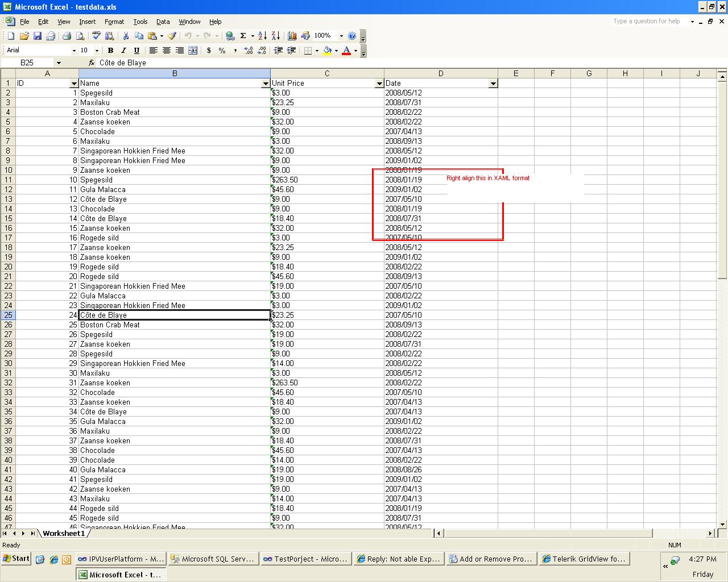Image resolution: width=728 pixels, height=582 pixels.
Task: Open the 100% zoom level dropdown
Action: pos(341,36)
